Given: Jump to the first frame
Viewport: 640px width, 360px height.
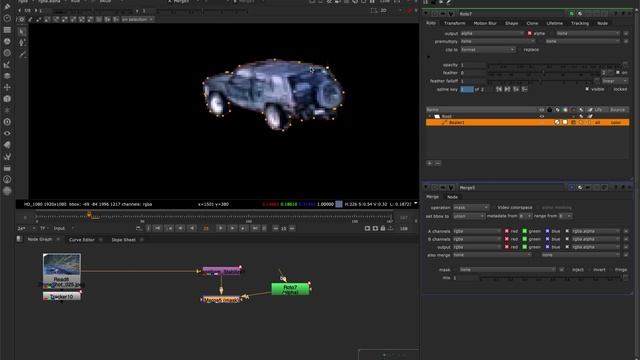Looking at the screenshot, I should (158, 228).
